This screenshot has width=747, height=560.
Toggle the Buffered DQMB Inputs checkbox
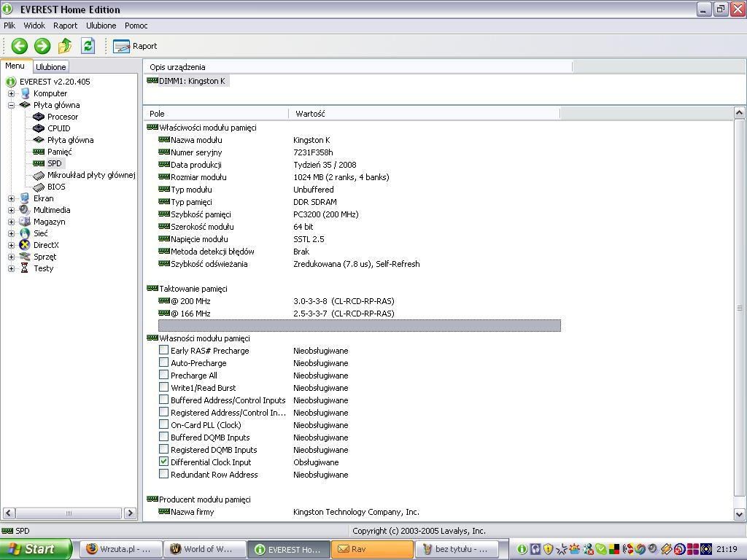tap(163, 437)
